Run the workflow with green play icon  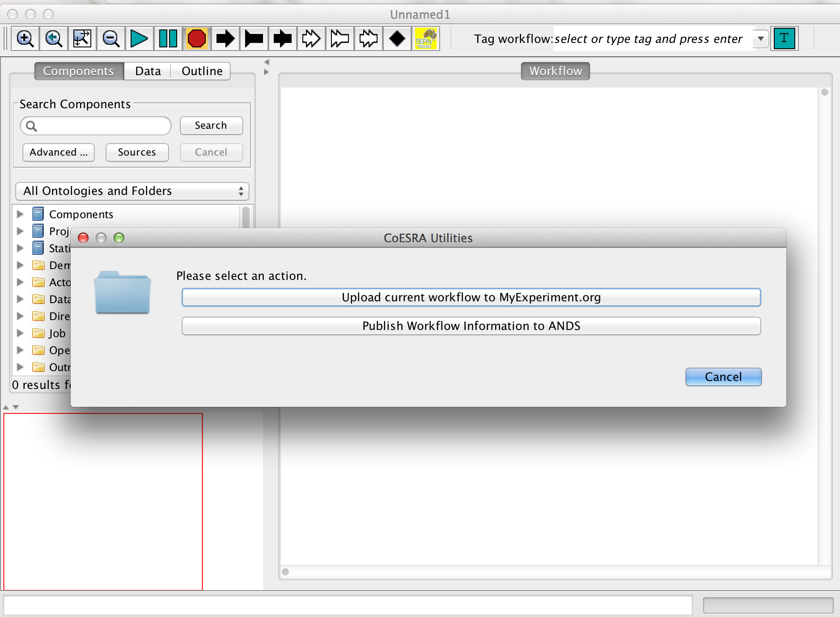coord(139,38)
